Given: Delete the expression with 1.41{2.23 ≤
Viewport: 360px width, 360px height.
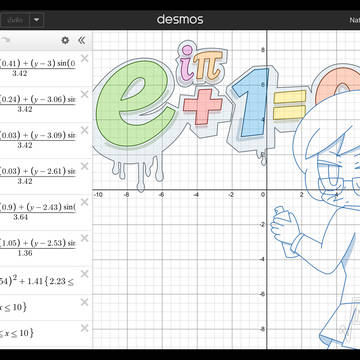Looking at the screenshot, I should click(x=85, y=274).
